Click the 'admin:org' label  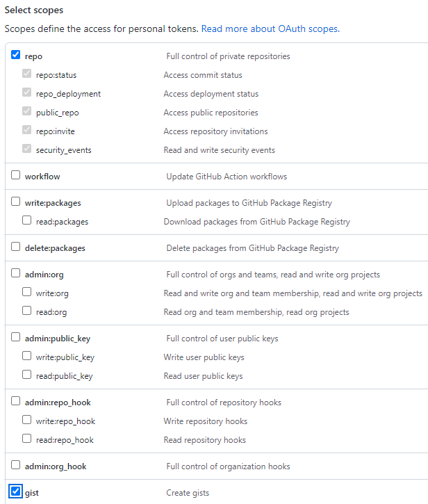pyautogui.click(x=44, y=275)
